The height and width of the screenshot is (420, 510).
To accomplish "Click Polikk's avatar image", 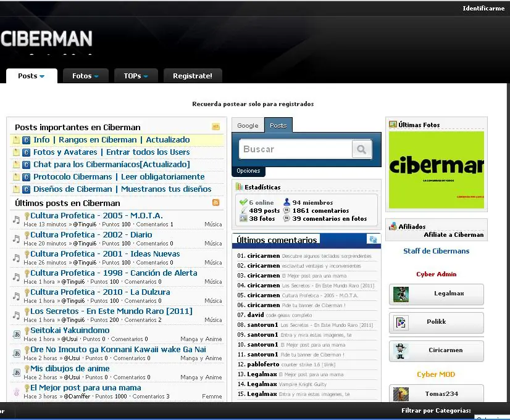I will tap(401, 323).
